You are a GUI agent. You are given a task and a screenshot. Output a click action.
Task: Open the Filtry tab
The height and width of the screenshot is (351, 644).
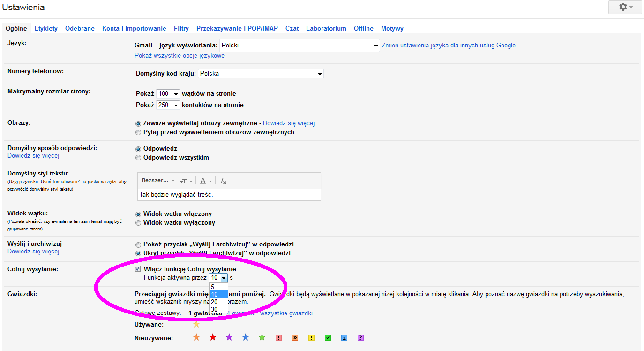181,28
